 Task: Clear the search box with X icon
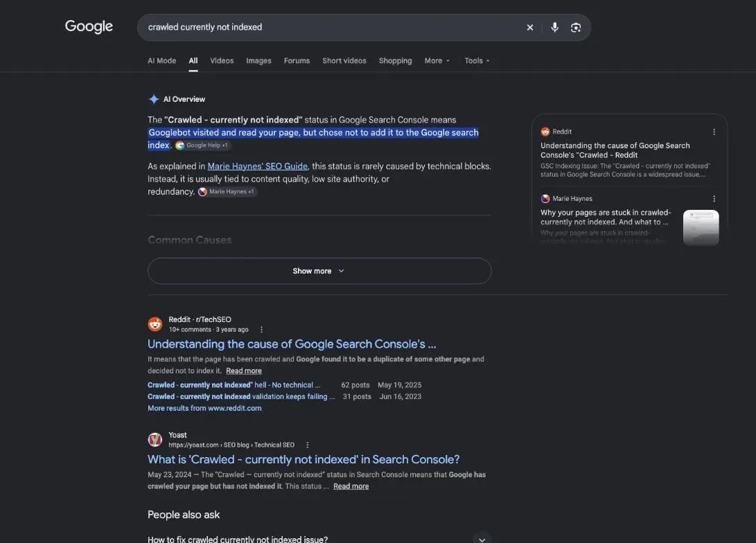tap(530, 28)
